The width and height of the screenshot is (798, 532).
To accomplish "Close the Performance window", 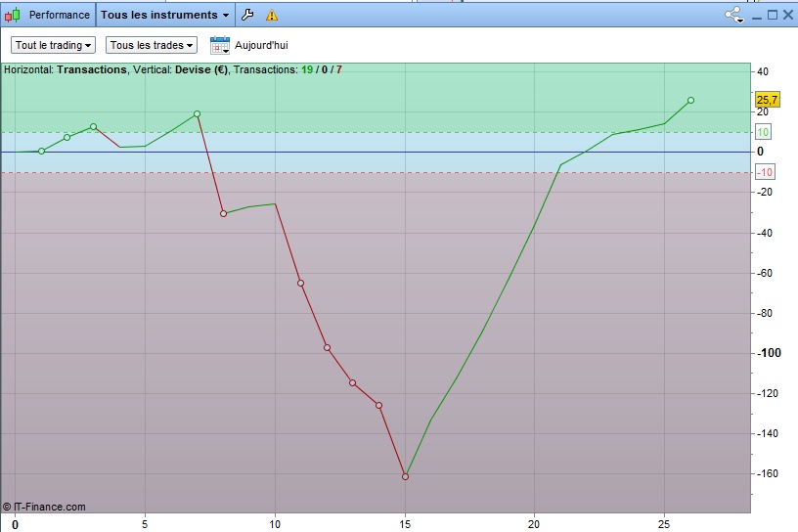I will click(x=788, y=15).
